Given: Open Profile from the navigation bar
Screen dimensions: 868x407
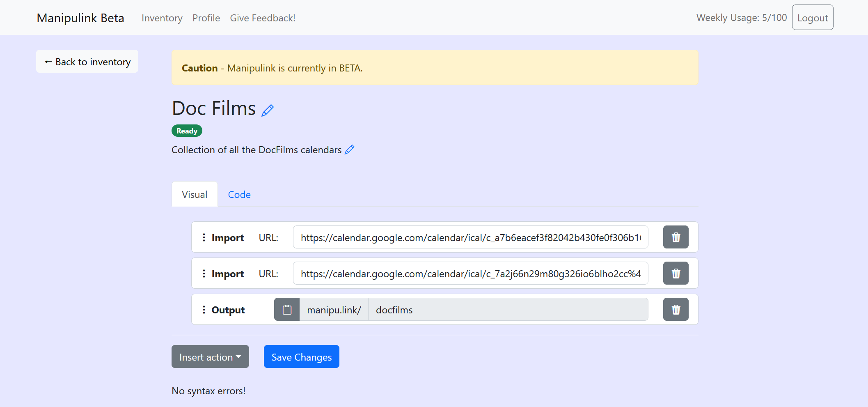Looking at the screenshot, I should pyautogui.click(x=206, y=18).
